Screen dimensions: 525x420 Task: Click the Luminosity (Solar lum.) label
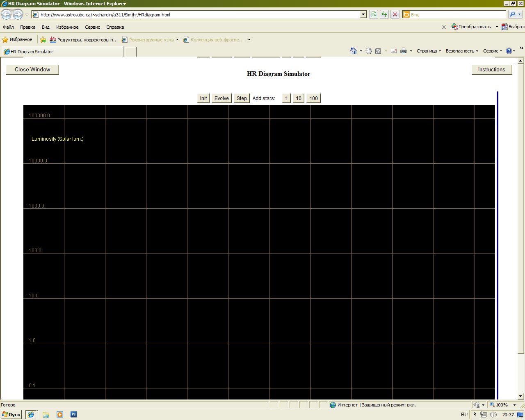point(57,139)
